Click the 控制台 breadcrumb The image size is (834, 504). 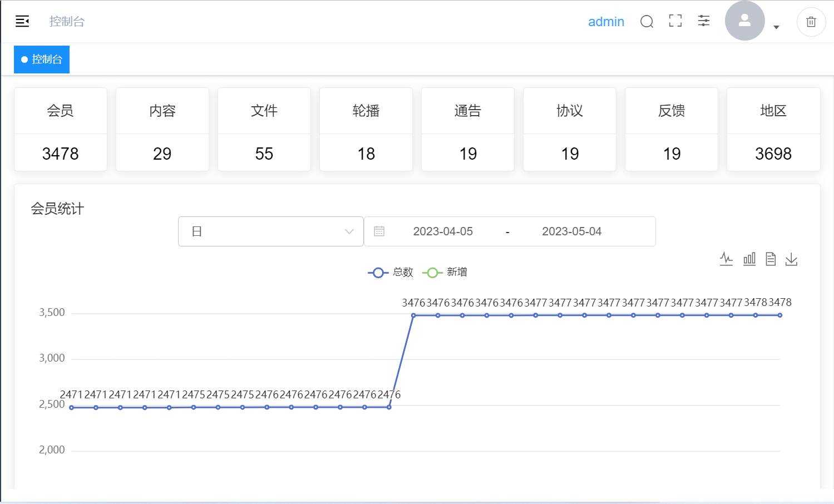pos(67,22)
